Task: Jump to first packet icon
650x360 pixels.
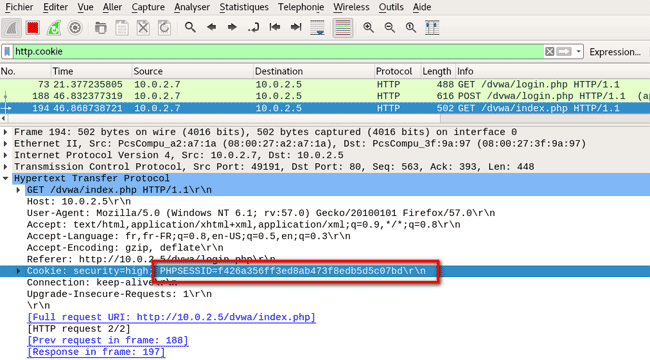Action: tap(274, 27)
